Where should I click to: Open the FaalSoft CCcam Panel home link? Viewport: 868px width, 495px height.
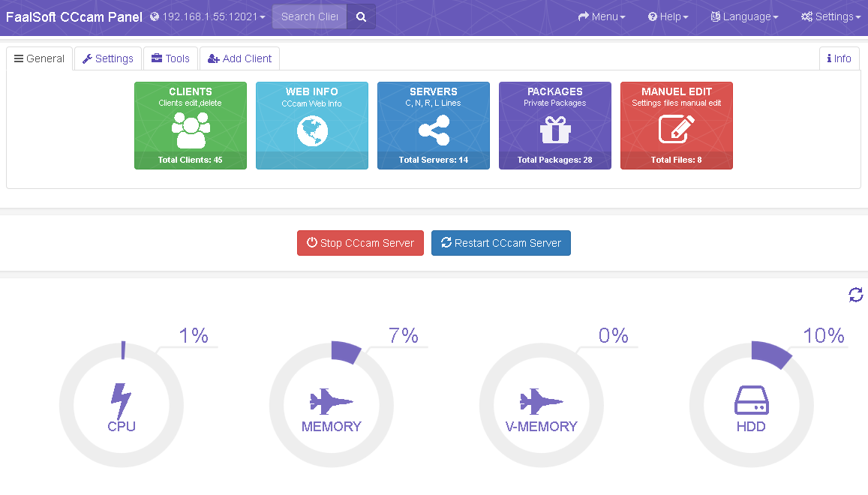coord(74,16)
